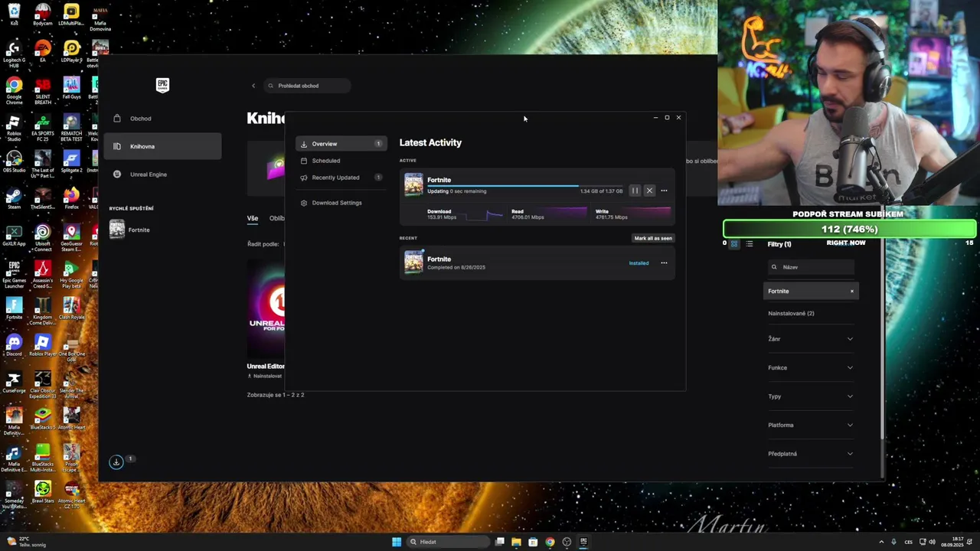Screen dimensions: 980x551
Task: Go back using the launcher back arrow
Action: (x=253, y=86)
